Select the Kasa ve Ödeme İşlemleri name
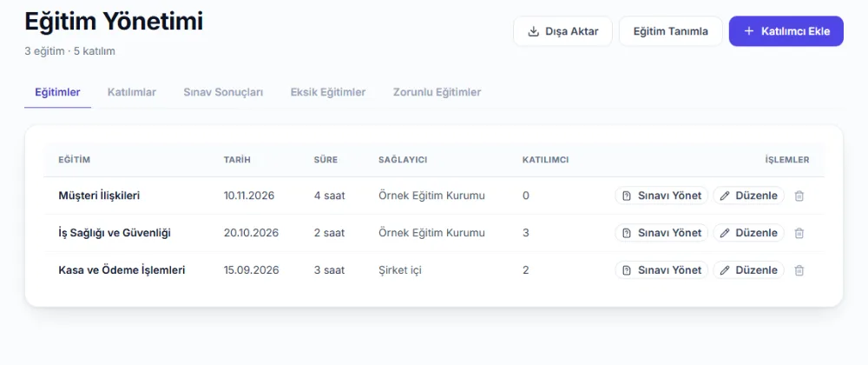This screenshot has width=868, height=365. [x=122, y=270]
